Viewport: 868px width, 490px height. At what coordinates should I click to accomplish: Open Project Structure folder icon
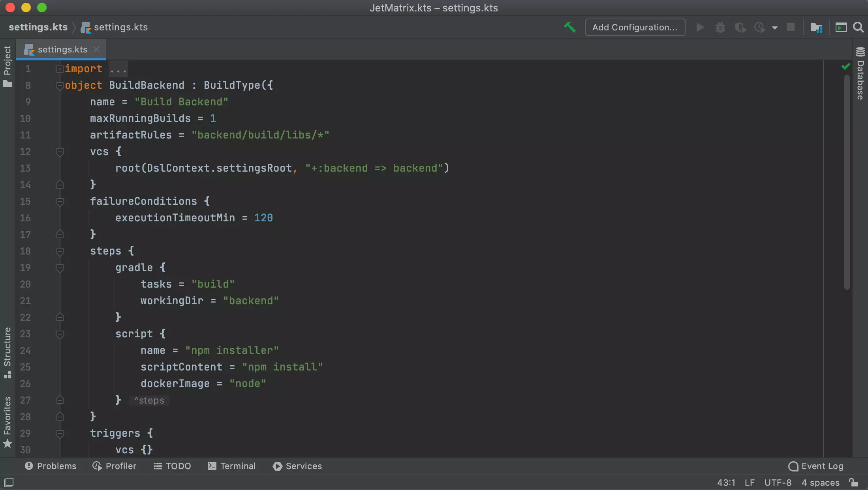tap(816, 27)
